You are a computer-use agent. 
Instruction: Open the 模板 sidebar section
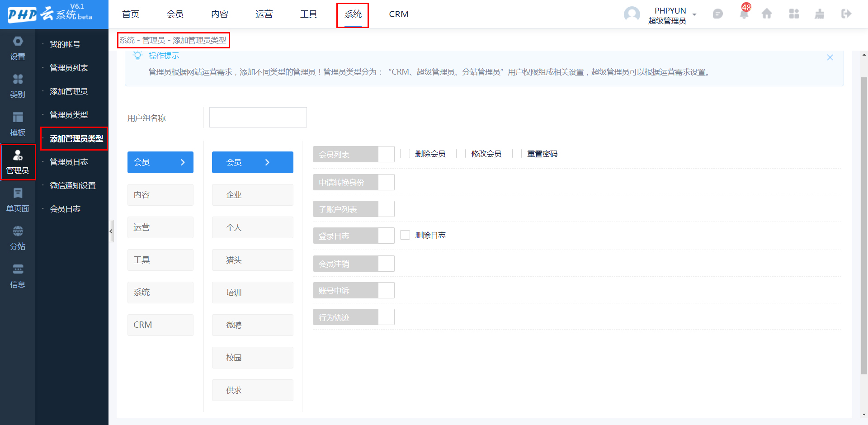(x=18, y=124)
